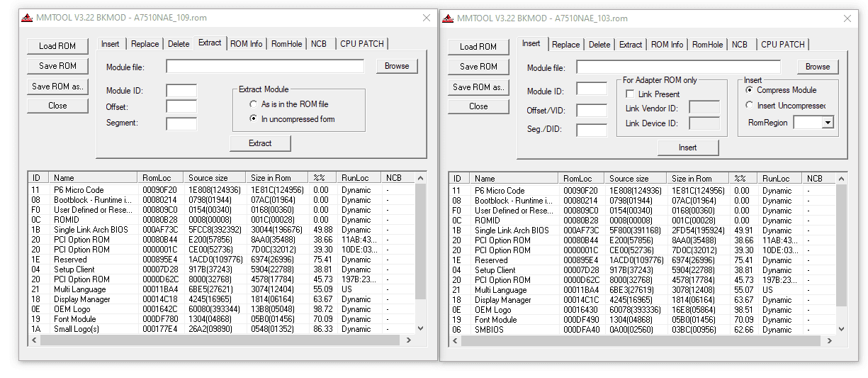Select 'In uncompressed form' radio option
Screen dimensions: 868x378
[x=253, y=119]
